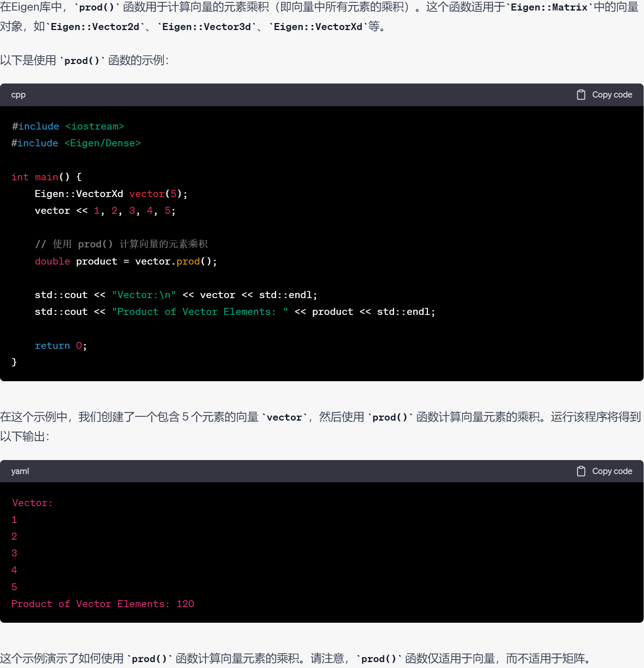
Task: Click 'Copy code' label of cpp block
Action: 612,95
